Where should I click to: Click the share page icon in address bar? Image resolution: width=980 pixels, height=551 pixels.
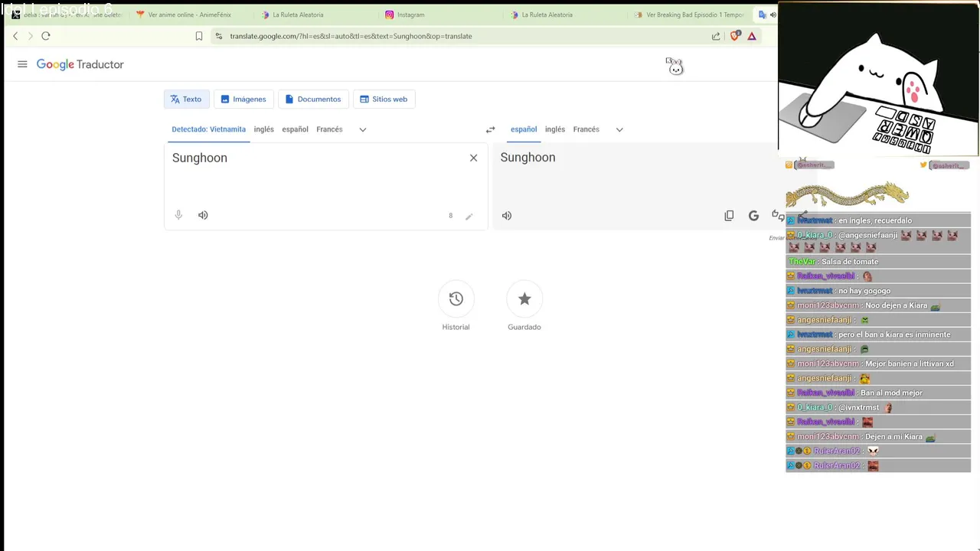716,36
